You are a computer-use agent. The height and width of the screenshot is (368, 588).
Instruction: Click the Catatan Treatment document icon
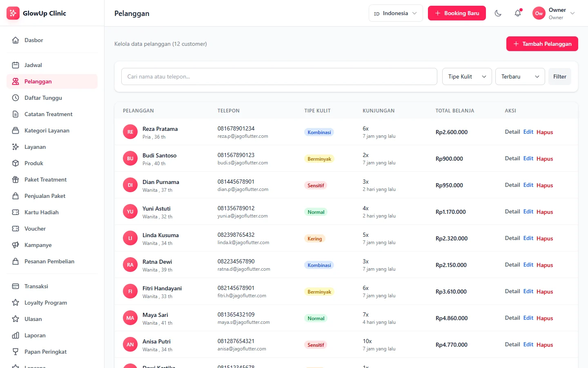(x=16, y=114)
